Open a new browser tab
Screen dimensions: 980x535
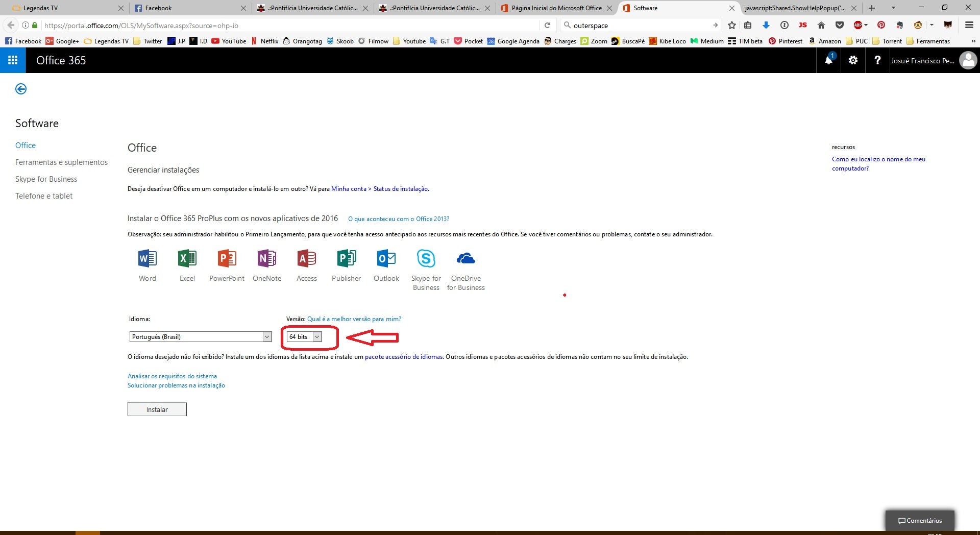[872, 8]
